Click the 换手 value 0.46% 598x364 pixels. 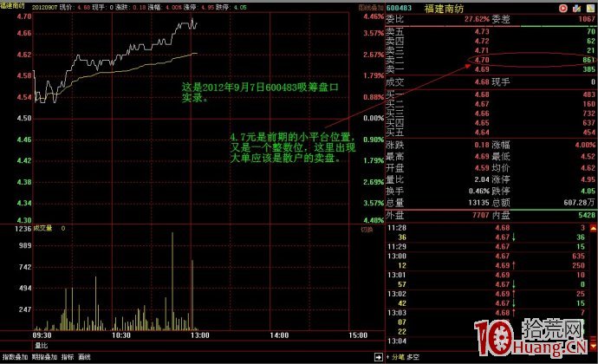479,192
